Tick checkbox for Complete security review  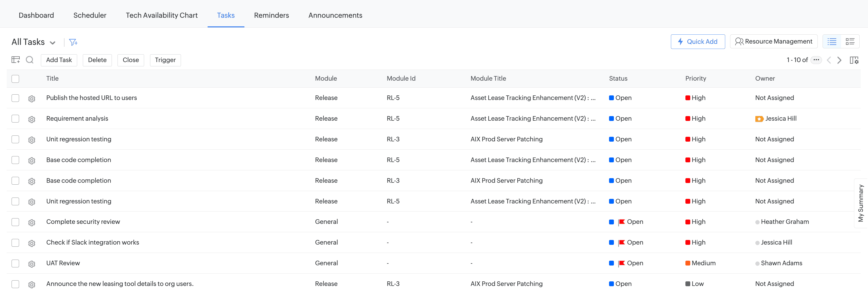[x=16, y=222]
